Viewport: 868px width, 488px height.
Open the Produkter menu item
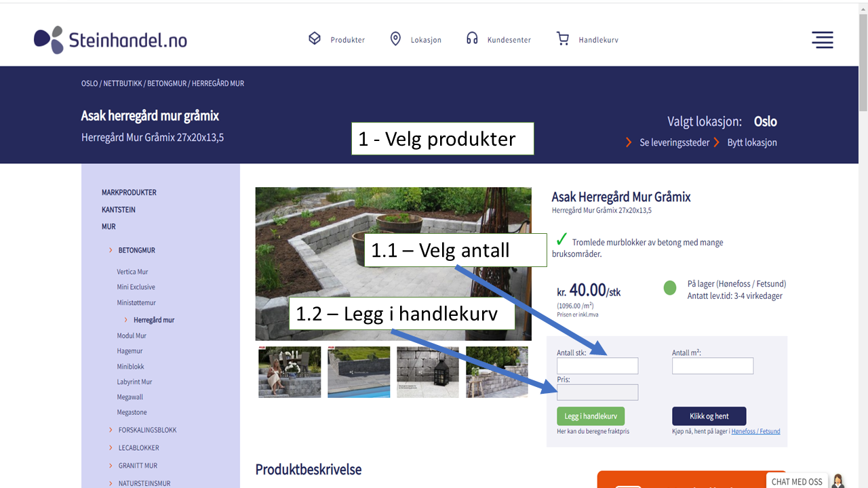347,40
